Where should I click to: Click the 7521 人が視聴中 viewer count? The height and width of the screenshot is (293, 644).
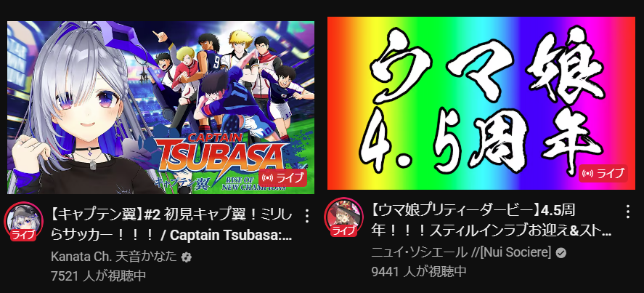pos(99,276)
